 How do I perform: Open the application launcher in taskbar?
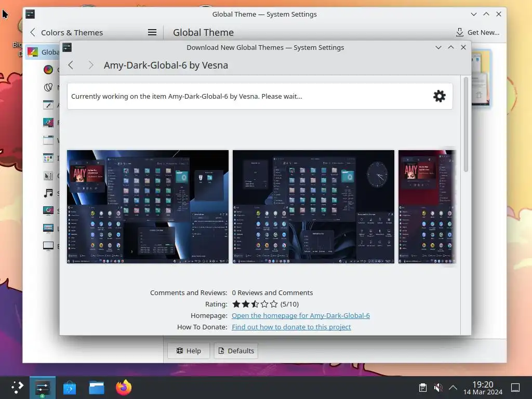[16, 388]
